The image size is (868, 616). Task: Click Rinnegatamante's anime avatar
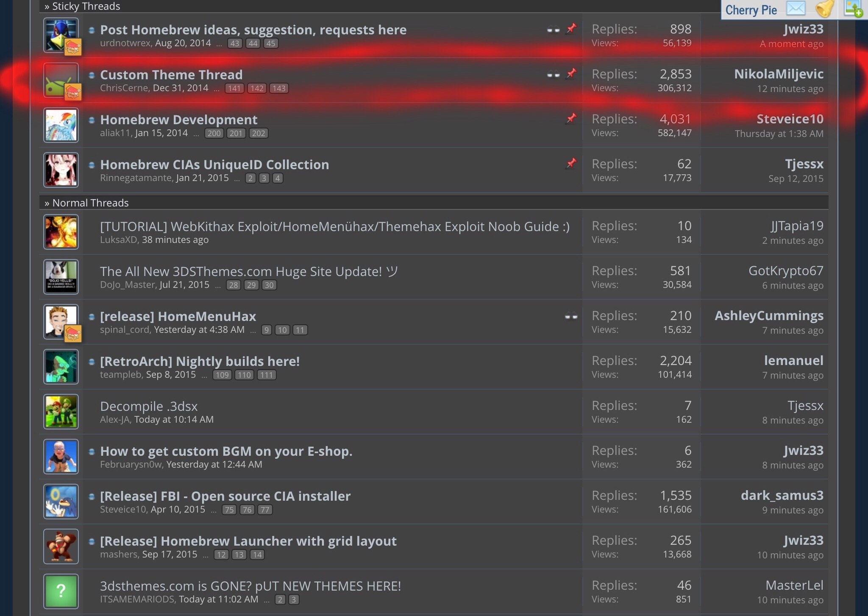point(61,170)
